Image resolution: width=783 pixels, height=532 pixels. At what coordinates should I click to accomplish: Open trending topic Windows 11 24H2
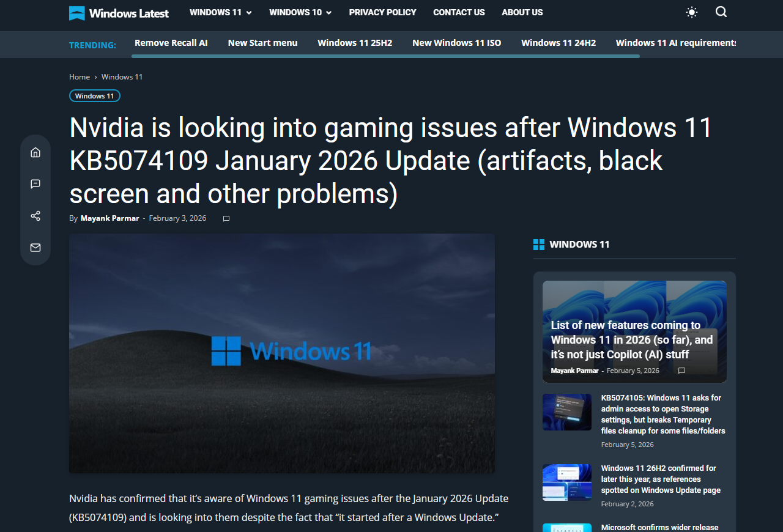click(x=558, y=43)
